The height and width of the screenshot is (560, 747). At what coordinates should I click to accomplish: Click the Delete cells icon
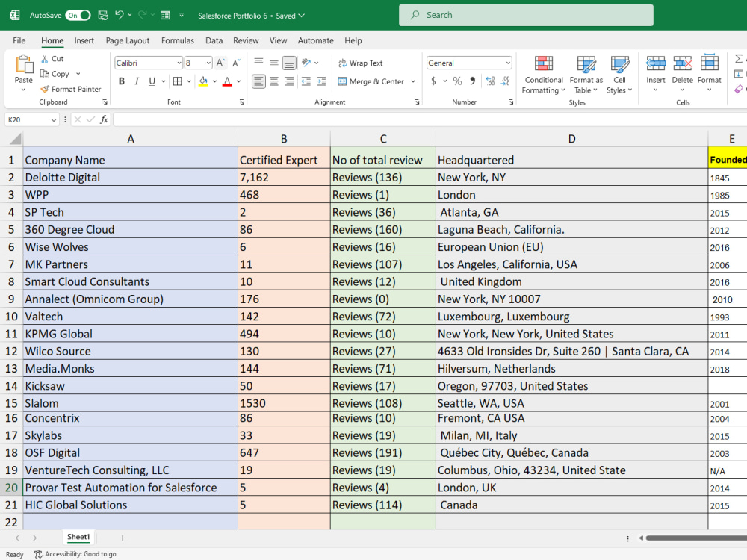[682, 63]
